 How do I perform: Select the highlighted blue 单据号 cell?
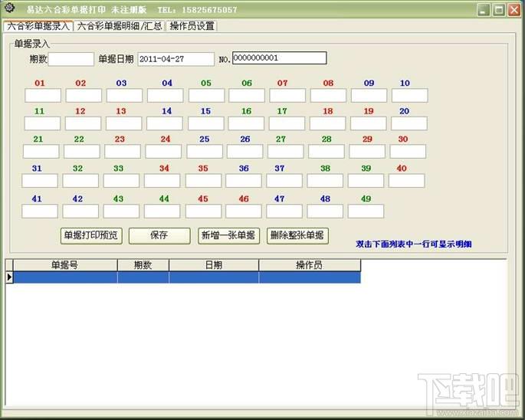(x=65, y=277)
